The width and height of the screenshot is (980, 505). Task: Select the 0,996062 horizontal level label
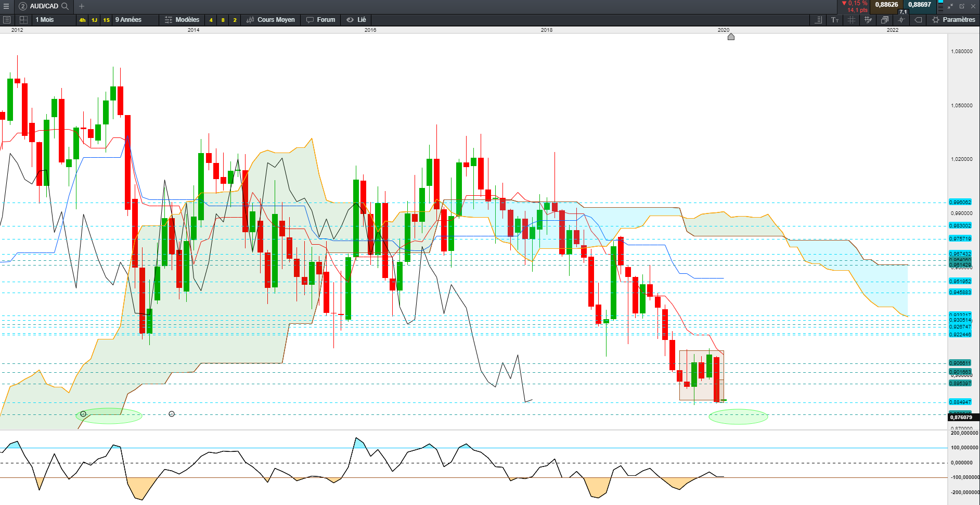click(x=960, y=202)
